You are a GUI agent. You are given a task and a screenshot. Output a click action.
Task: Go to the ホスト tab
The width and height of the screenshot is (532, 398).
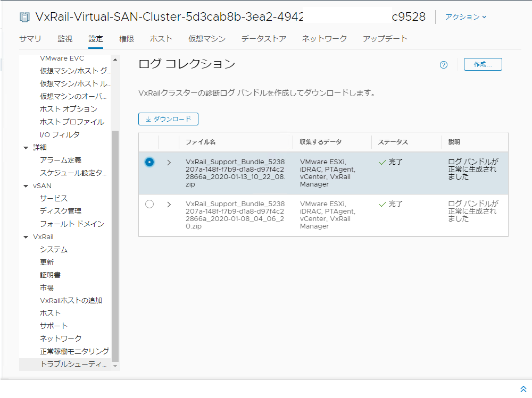point(161,39)
